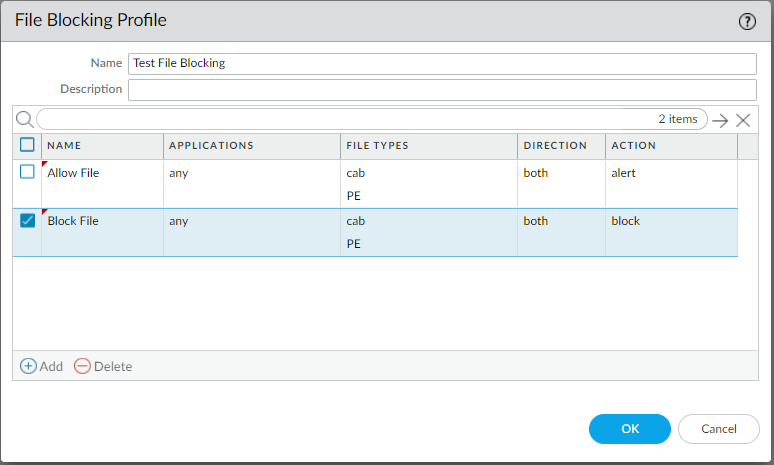Click the Action column header
The height and width of the screenshot is (465, 774).
click(x=670, y=146)
